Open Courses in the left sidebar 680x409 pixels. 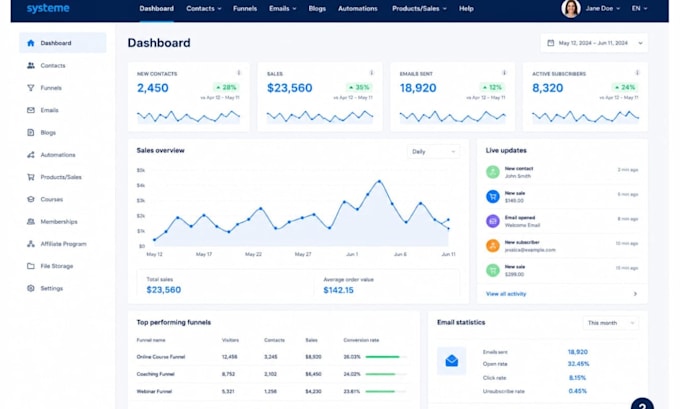click(x=45, y=200)
